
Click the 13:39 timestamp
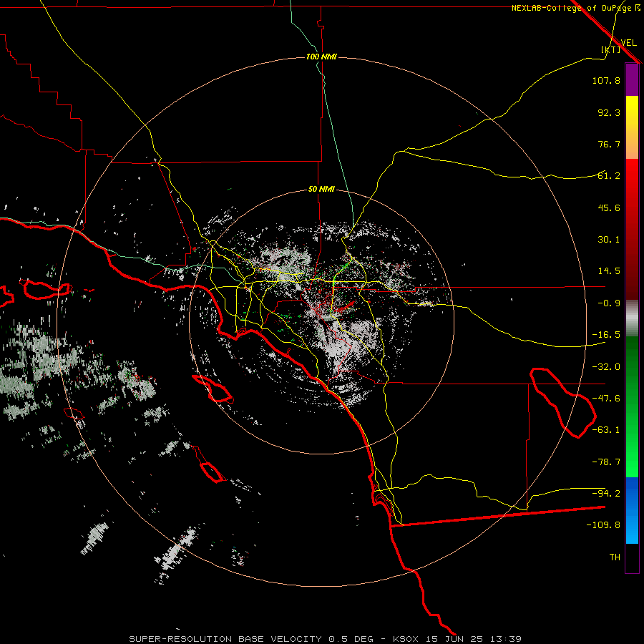pos(506,639)
